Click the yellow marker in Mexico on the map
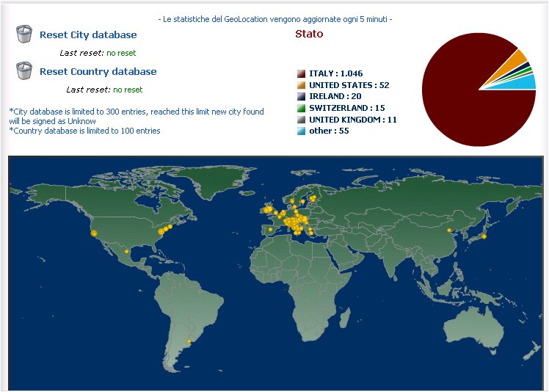This screenshot has height=392, width=549. (x=126, y=251)
